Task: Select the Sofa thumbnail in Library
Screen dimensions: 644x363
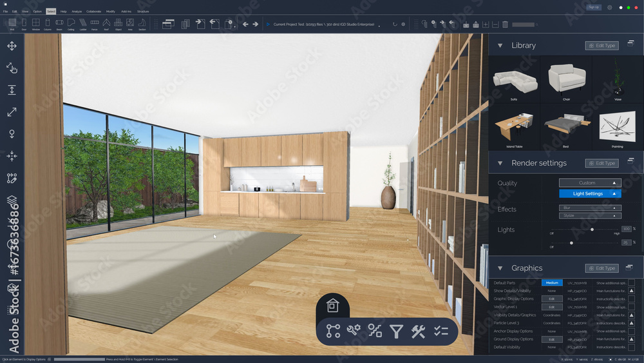Action: 515,79
